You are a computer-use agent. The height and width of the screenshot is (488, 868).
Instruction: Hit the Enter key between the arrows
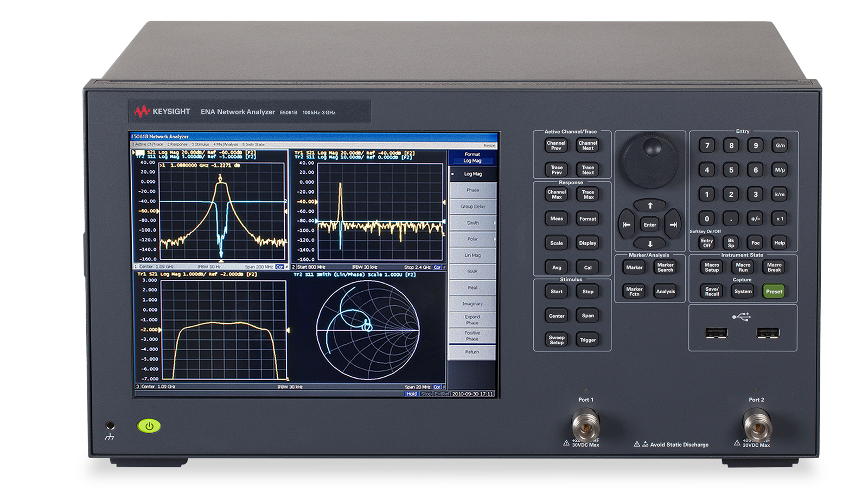coord(650,224)
